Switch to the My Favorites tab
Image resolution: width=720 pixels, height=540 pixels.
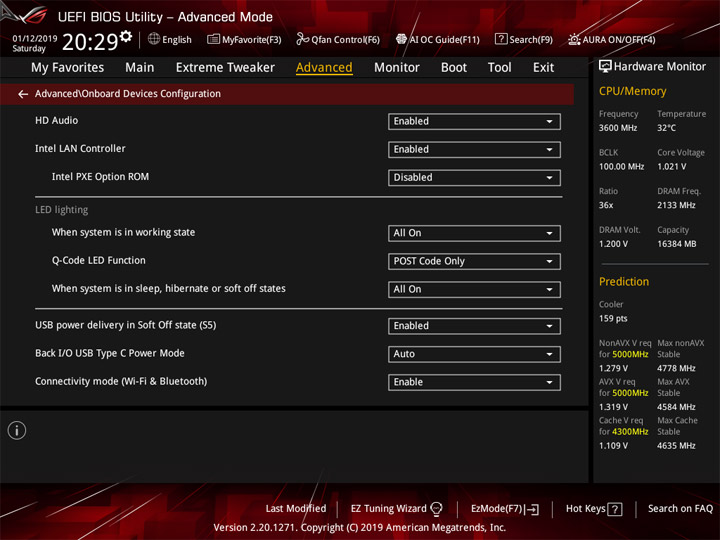coord(68,68)
